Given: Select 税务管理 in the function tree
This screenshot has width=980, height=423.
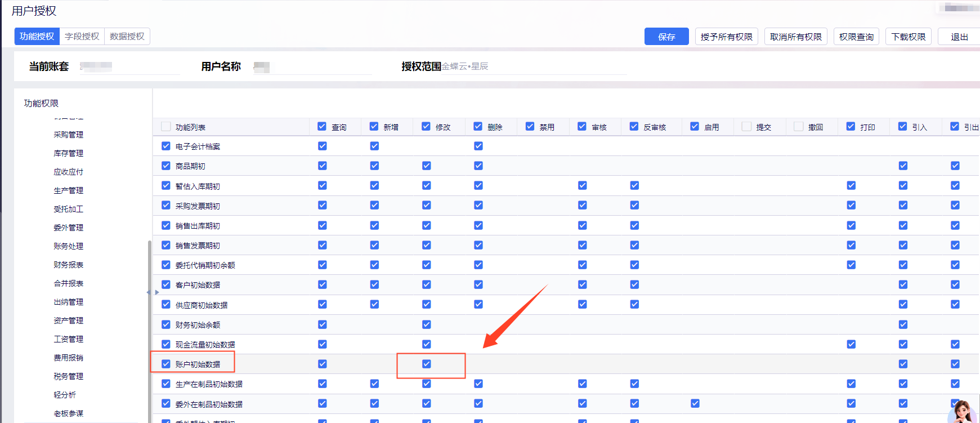Looking at the screenshot, I should pyautogui.click(x=69, y=376).
